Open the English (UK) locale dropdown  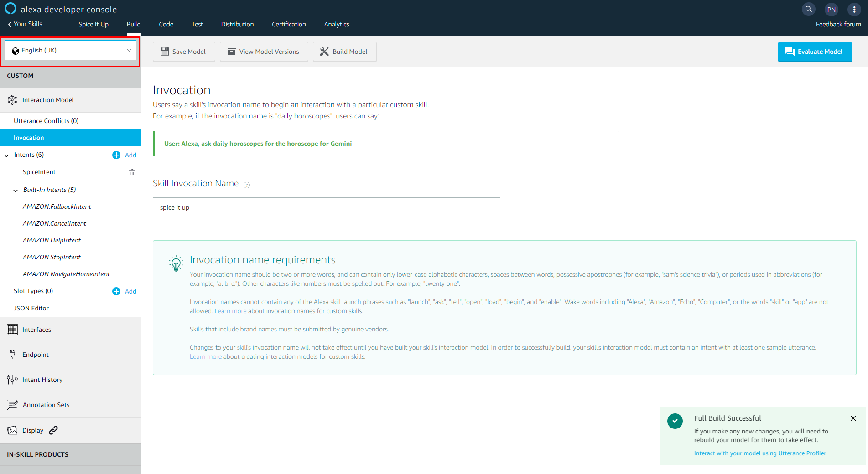tap(71, 50)
